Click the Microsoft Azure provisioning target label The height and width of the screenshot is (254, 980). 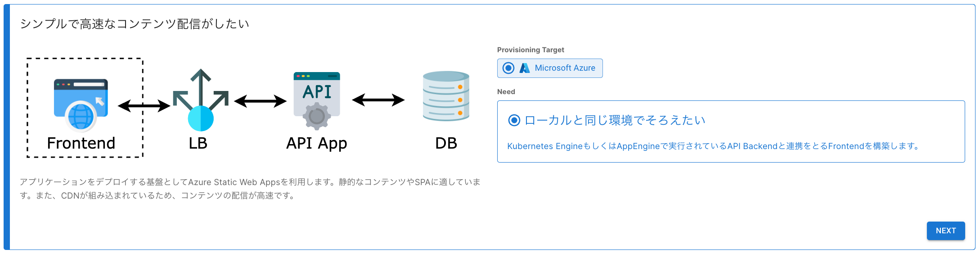click(x=565, y=68)
